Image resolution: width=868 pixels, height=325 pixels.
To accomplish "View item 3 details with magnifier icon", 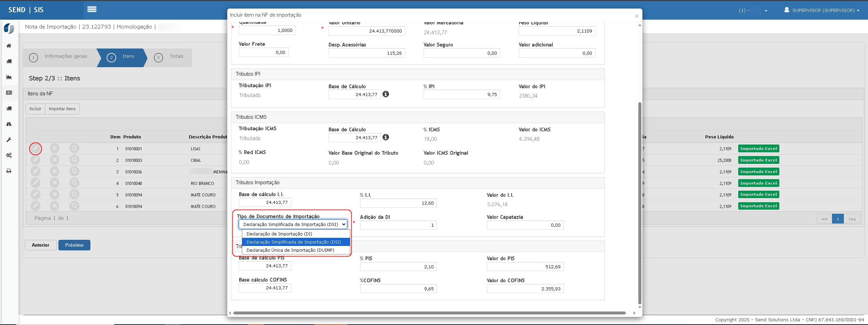I will click(74, 171).
